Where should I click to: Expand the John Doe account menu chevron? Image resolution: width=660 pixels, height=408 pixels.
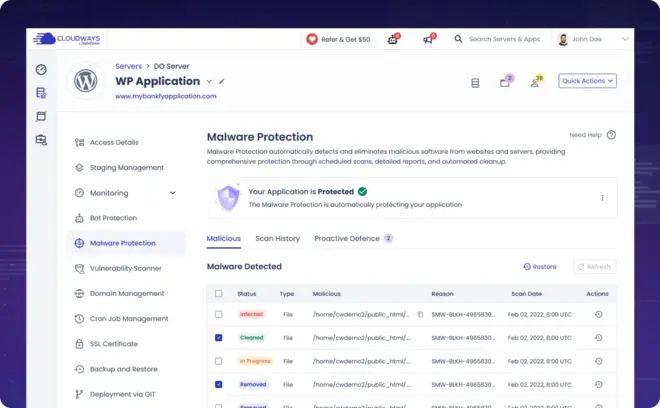[x=625, y=39]
